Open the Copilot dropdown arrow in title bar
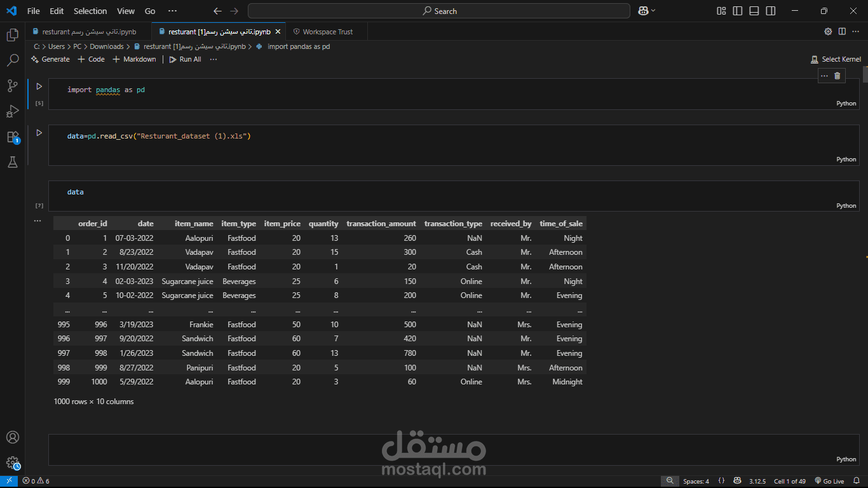This screenshot has width=868, height=488. pos(653,11)
